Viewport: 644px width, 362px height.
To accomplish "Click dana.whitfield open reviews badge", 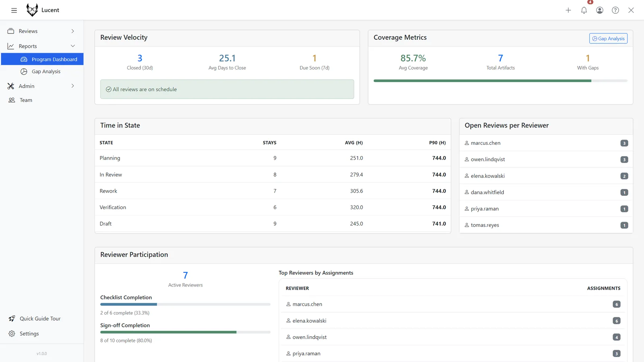I will coord(624,193).
